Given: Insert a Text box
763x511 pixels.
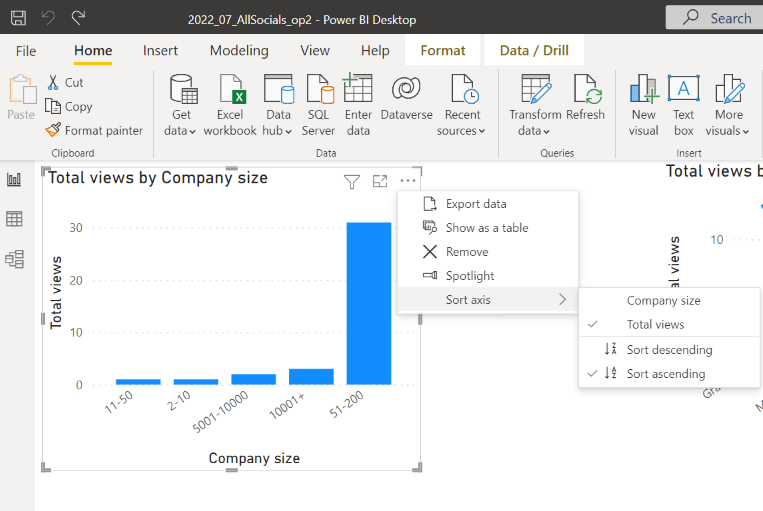Looking at the screenshot, I should click(683, 105).
